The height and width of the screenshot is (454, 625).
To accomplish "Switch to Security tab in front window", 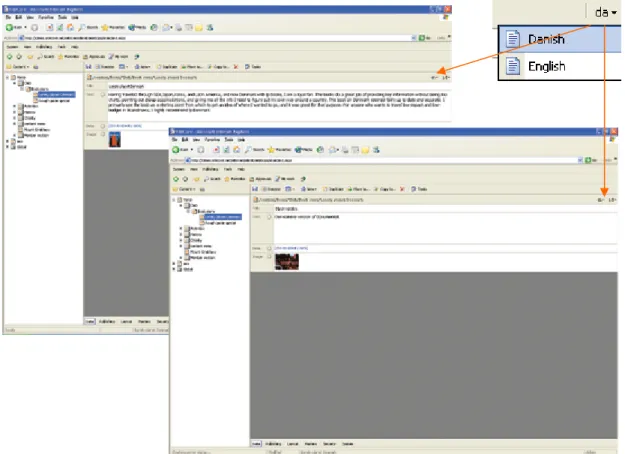I will point(329,444).
